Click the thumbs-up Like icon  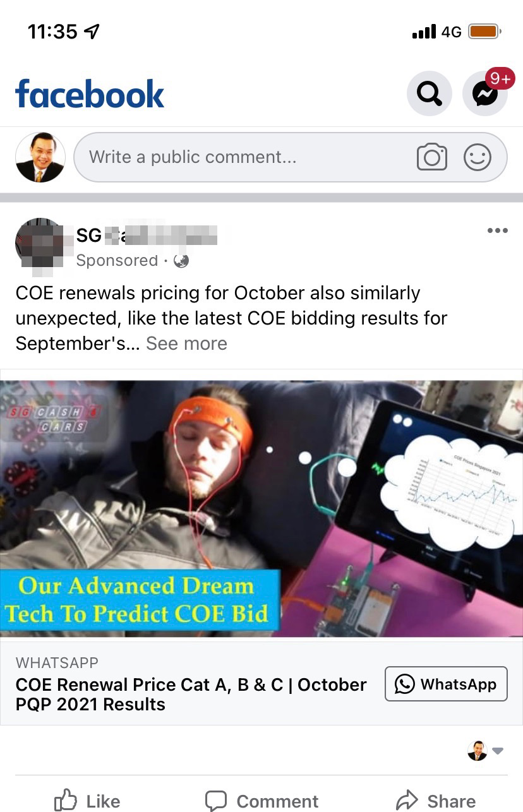[x=66, y=801]
